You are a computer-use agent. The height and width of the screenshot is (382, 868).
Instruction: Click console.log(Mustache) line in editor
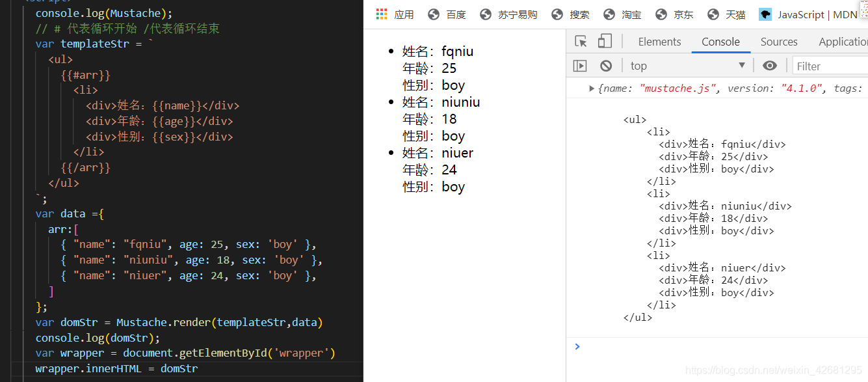pos(104,13)
